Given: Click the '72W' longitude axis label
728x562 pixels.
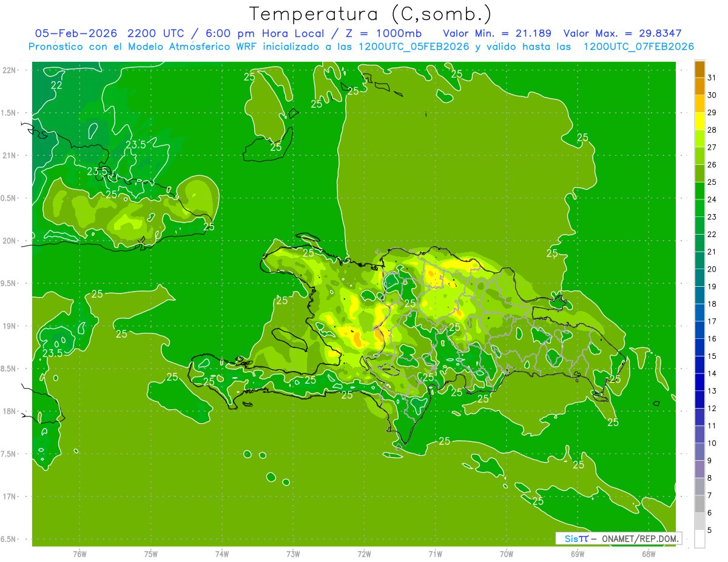Looking at the screenshot, I should (x=364, y=554).
